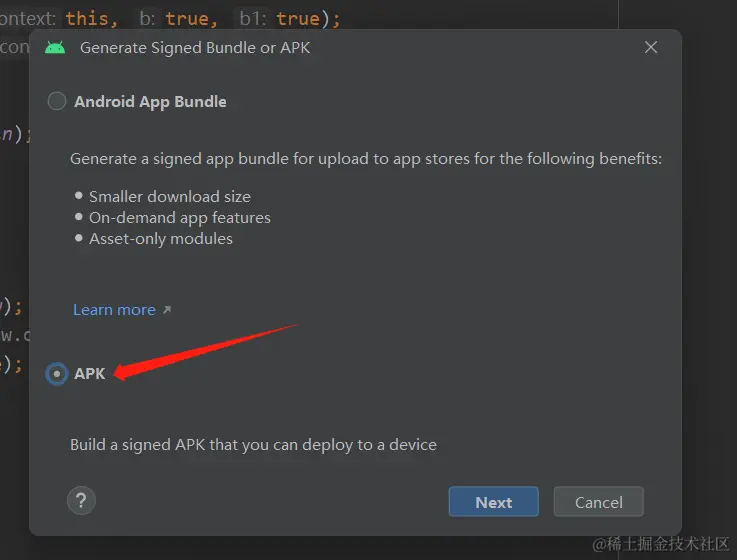Close the Generate Signed Bundle dialog
Image resolution: width=737 pixels, height=560 pixels.
point(651,47)
